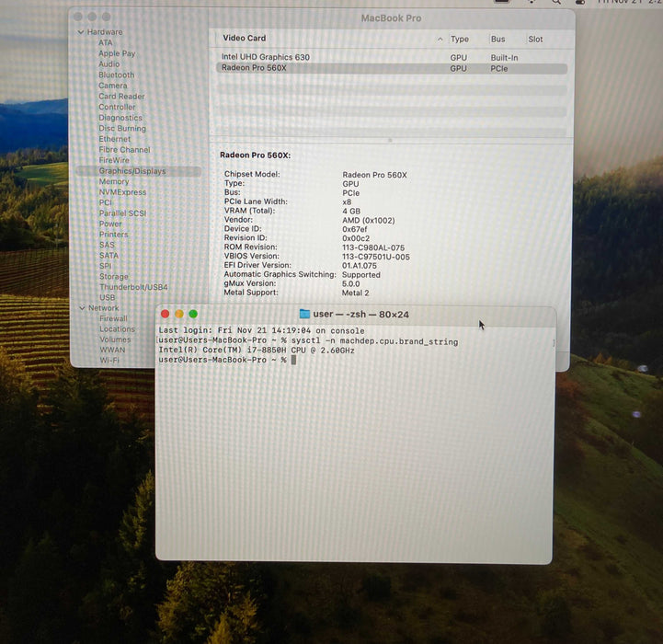Open the Camera hardware entry
Image resolution: width=663 pixels, height=644 pixels.
click(x=112, y=86)
